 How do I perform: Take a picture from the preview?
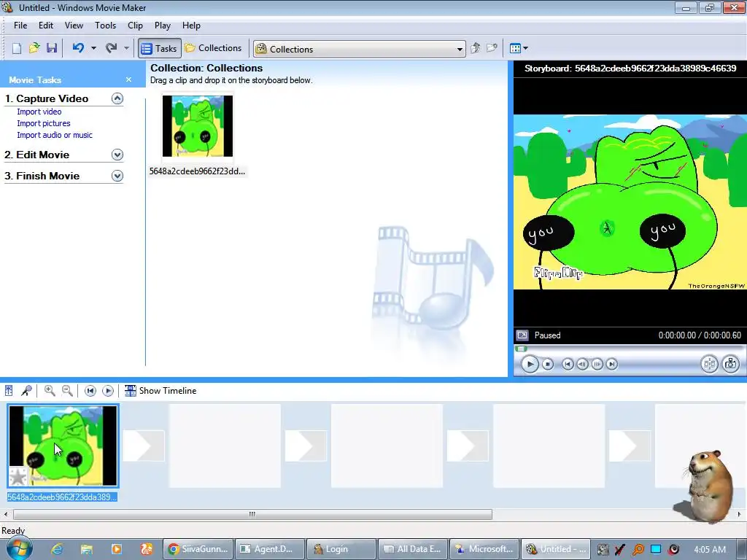pos(731,365)
